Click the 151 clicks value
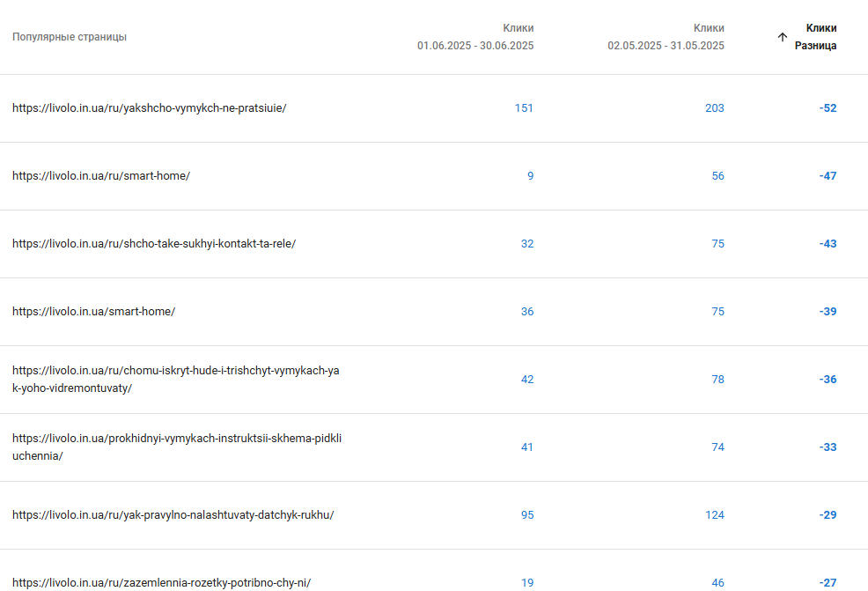 point(524,108)
